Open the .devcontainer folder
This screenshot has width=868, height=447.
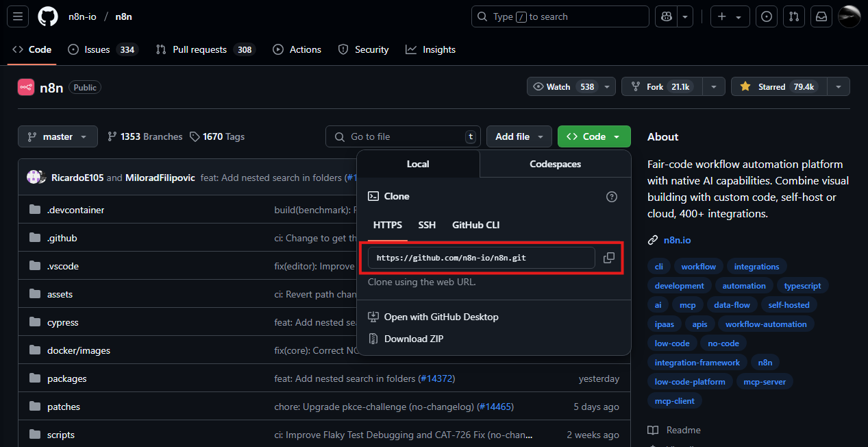tap(76, 210)
